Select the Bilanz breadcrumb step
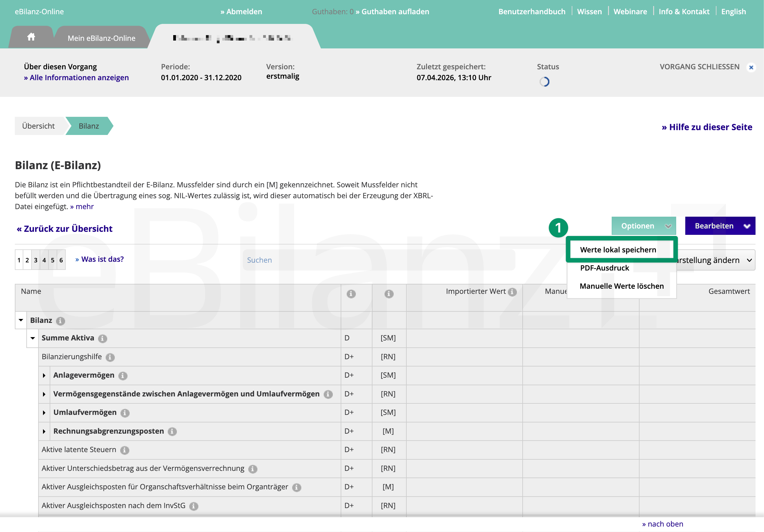The height and width of the screenshot is (532, 764). tap(89, 126)
